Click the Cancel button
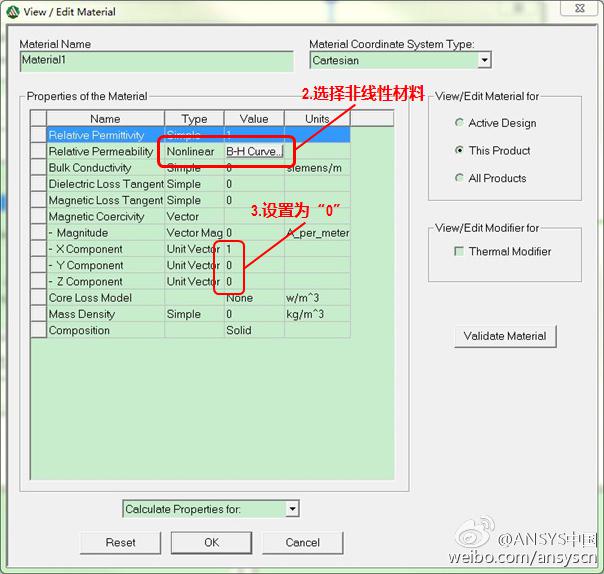Screen dimensions: 604x574 (x=303, y=542)
